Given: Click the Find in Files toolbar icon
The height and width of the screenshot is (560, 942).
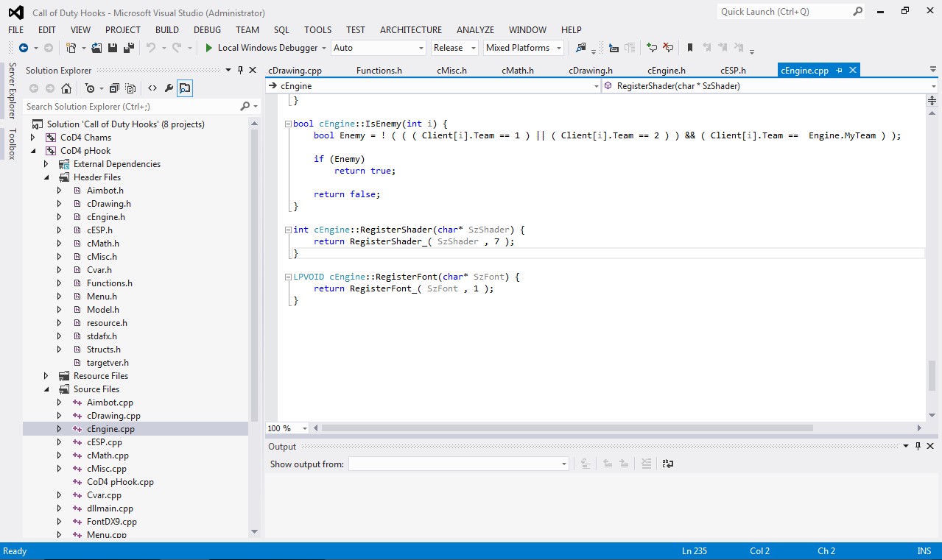Looking at the screenshot, I should click(580, 48).
